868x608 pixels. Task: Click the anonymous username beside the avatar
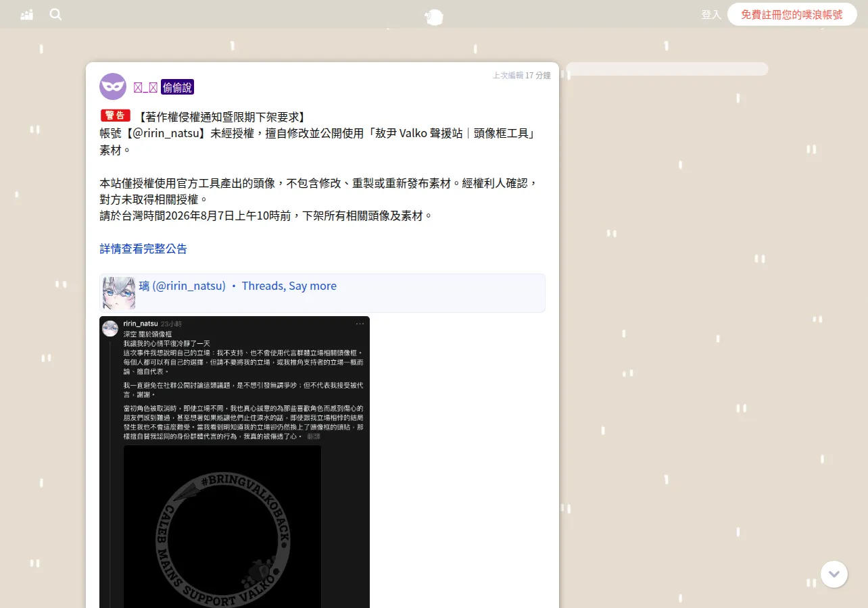click(x=145, y=87)
